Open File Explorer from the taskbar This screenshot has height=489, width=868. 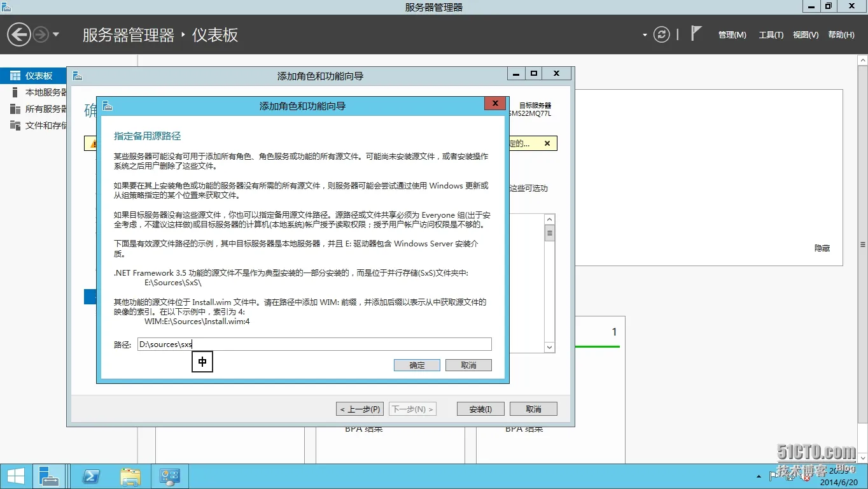[x=130, y=476]
